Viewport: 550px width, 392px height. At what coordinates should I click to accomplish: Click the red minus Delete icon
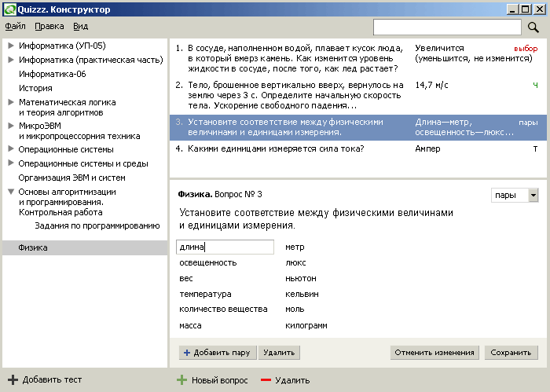pos(266,380)
